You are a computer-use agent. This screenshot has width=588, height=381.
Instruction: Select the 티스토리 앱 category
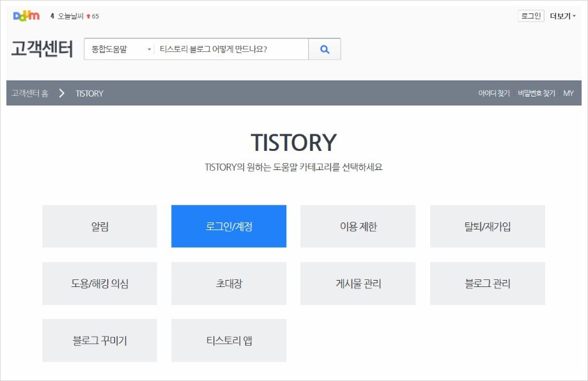pos(229,341)
